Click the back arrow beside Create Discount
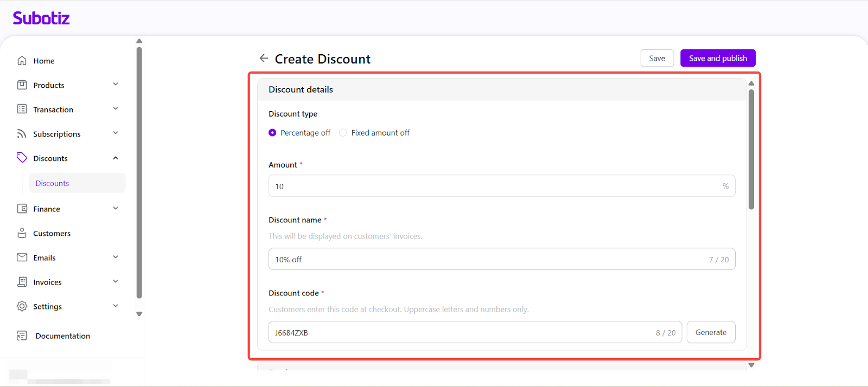 pos(264,59)
